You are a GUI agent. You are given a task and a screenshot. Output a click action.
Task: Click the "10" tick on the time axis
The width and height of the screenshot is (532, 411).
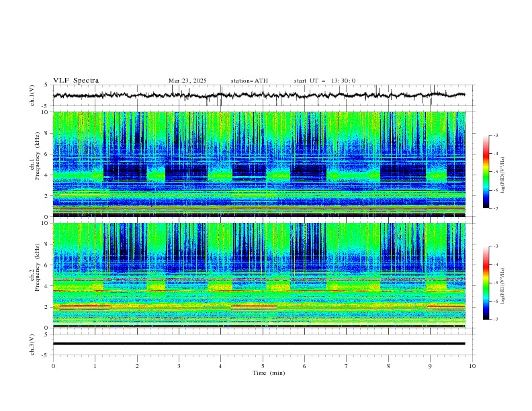tap(472, 366)
